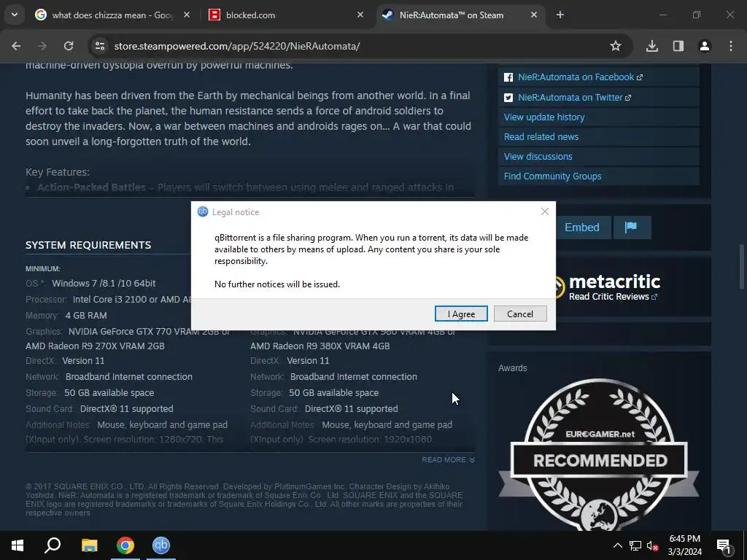Close the Legal notice dialog with X
Screen dimensions: 747x560
[x=545, y=211]
